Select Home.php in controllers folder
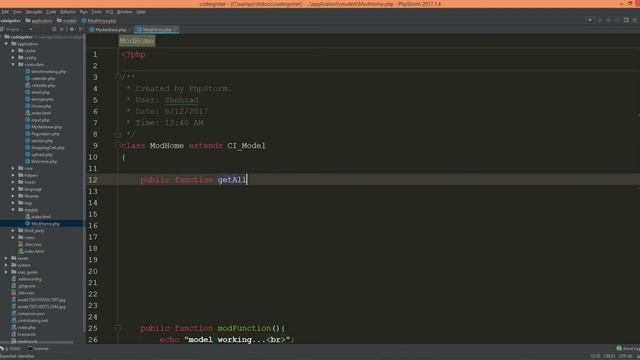 [x=38, y=106]
